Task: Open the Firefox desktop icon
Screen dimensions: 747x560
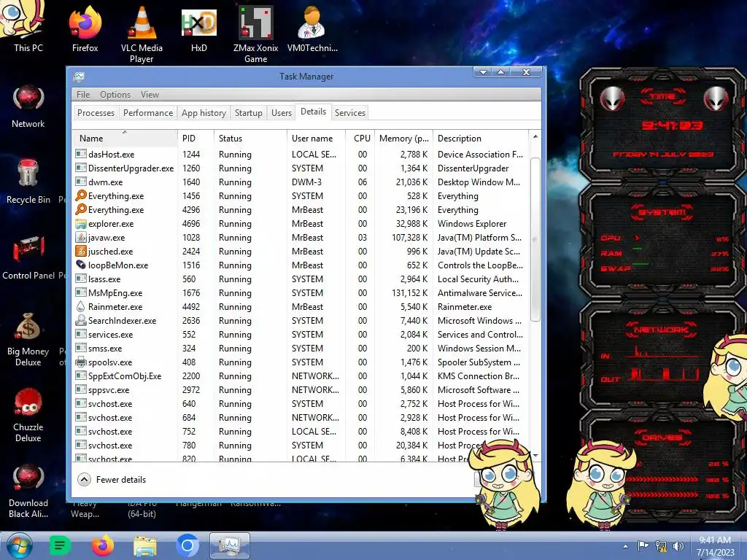Action: [85, 28]
